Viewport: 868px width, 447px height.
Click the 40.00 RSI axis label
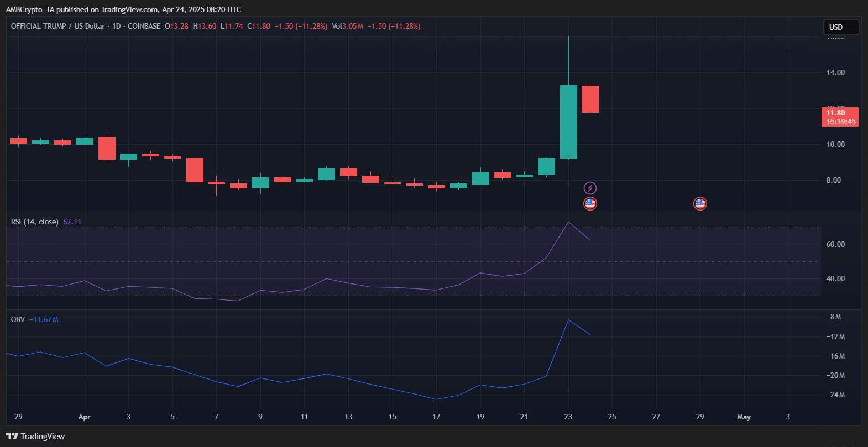coord(835,278)
